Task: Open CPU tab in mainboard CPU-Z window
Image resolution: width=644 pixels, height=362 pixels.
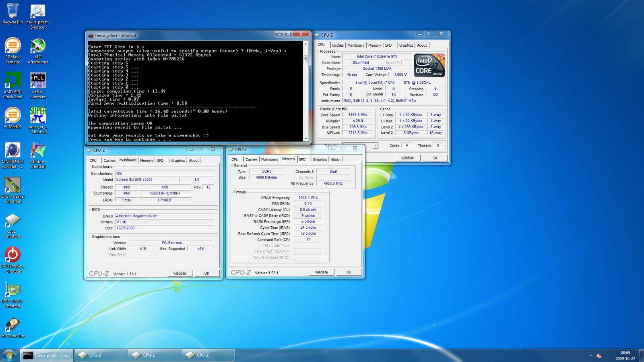Action: pos(93,160)
